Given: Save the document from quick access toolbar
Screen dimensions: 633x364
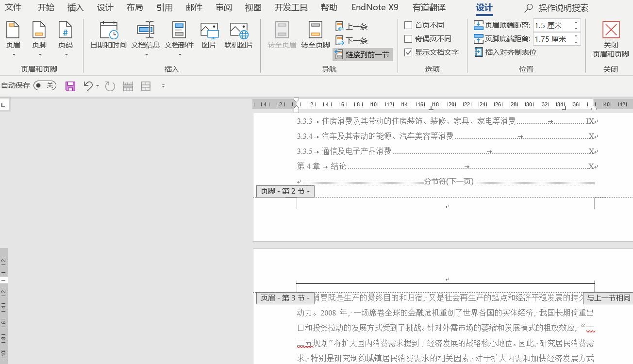Looking at the screenshot, I should pos(70,85).
